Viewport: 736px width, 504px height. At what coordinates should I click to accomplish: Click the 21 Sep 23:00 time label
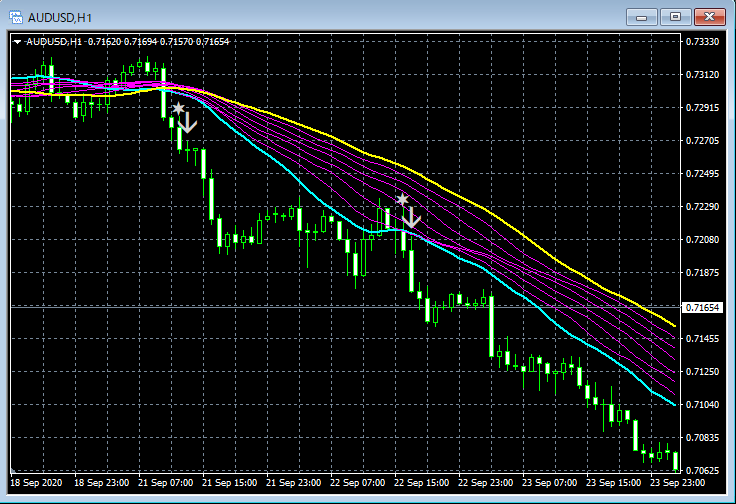point(294,483)
